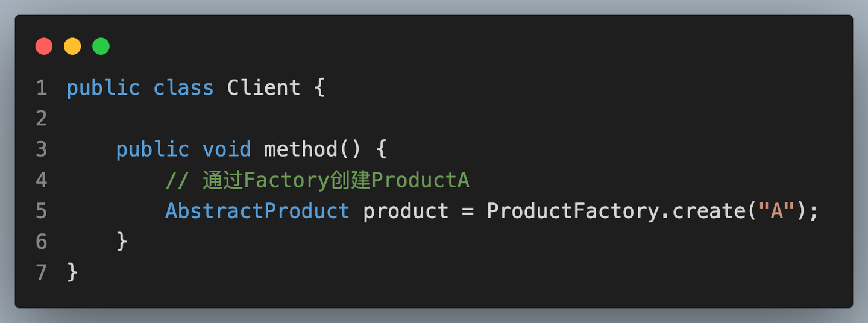
Task: Select line number 3 in the gutter
Action: click(41, 149)
